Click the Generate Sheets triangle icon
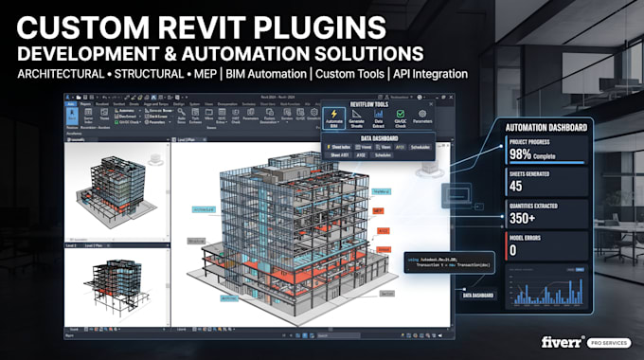This screenshot has height=360, width=644. 356,114
